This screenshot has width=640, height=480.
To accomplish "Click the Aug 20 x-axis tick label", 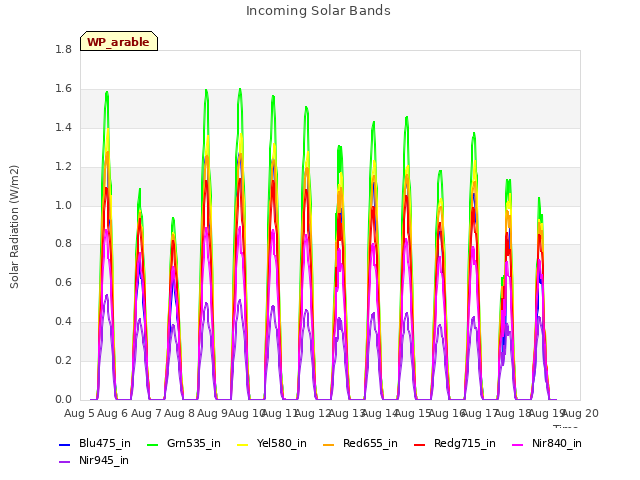I will click(580, 413).
